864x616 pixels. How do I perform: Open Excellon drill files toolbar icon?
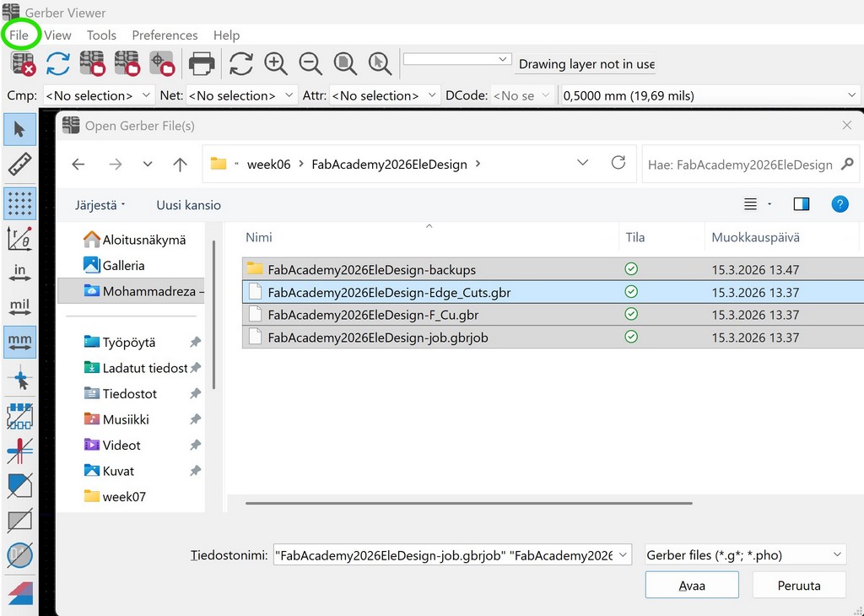[x=127, y=63]
